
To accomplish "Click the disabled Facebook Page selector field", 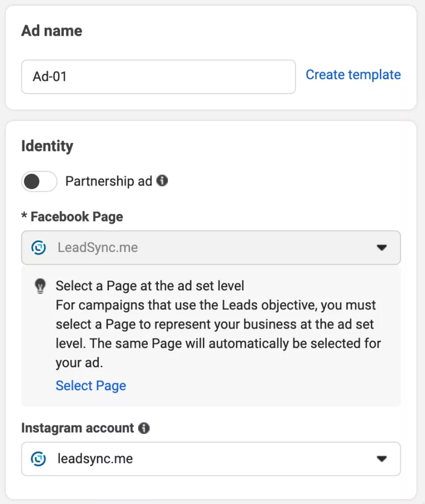I will (x=211, y=247).
